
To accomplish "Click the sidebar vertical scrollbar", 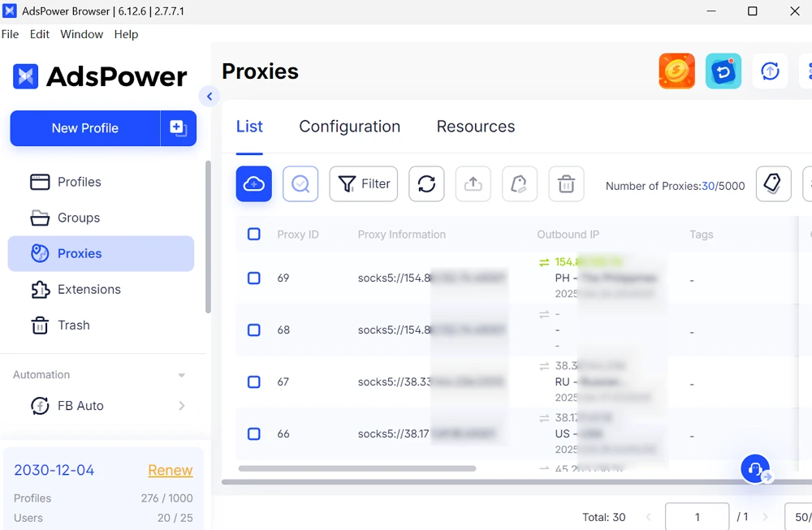I will point(208,237).
